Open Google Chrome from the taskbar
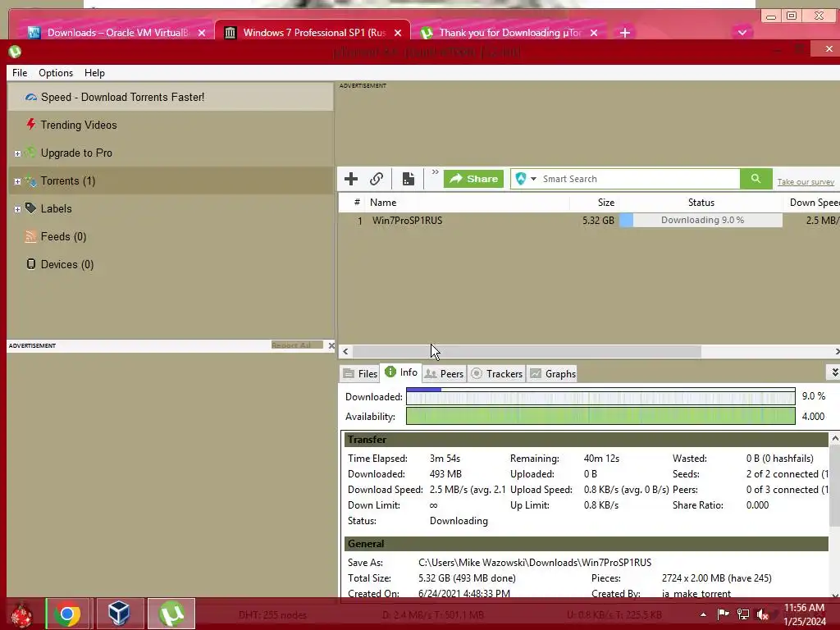Viewport: 840px width, 630px height. (x=67, y=614)
